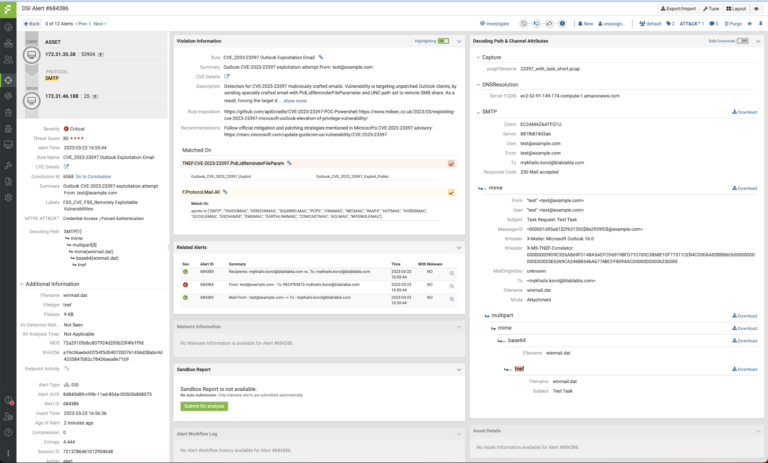Click Submit for analysis button
Viewport: 768px width, 463px height.
(206, 404)
